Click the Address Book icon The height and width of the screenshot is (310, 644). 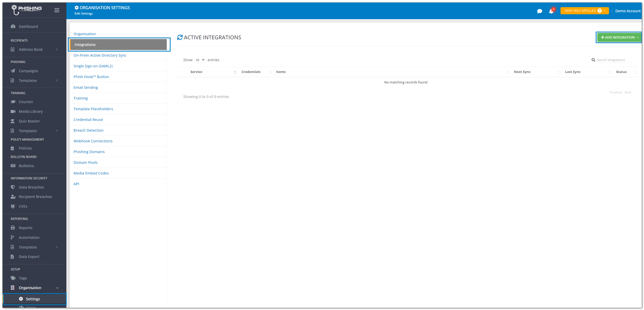(x=13, y=49)
